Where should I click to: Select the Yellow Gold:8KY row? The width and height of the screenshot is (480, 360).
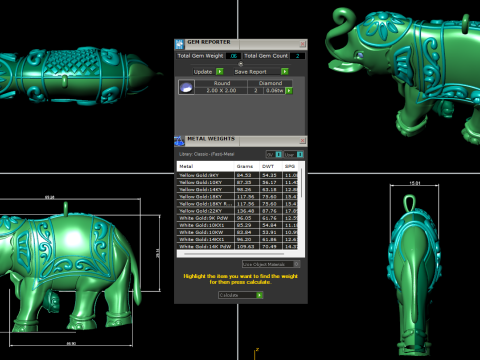click(x=237, y=175)
